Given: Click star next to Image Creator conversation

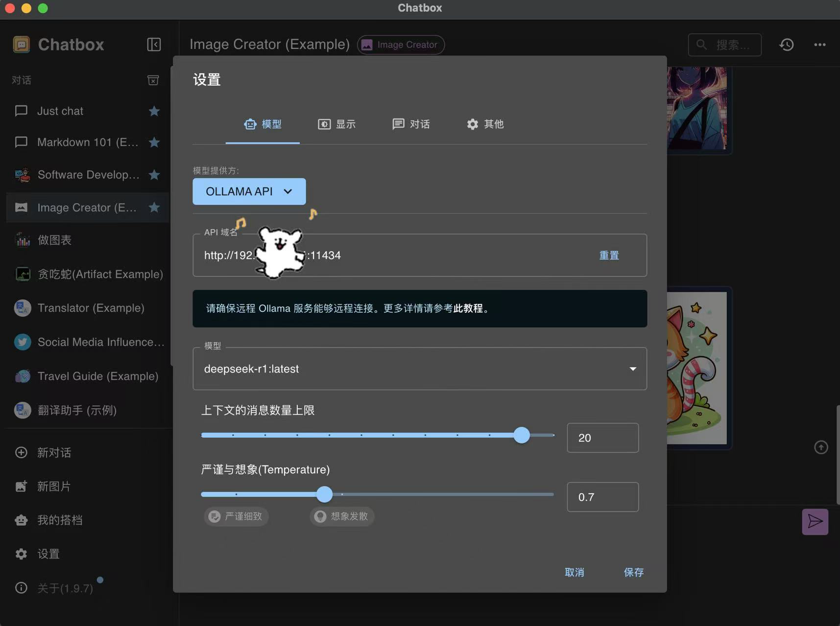Looking at the screenshot, I should coord(154,208).
